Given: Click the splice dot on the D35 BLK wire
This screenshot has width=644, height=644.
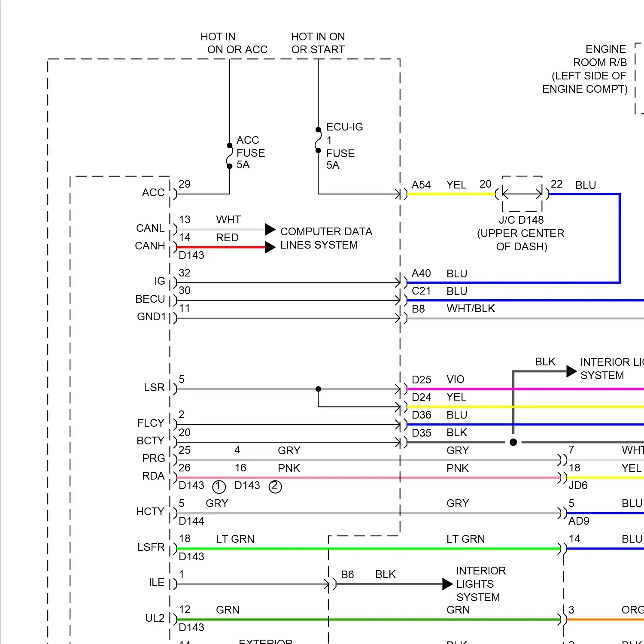Looking at the screenshot, I should [x=513, y=442].
